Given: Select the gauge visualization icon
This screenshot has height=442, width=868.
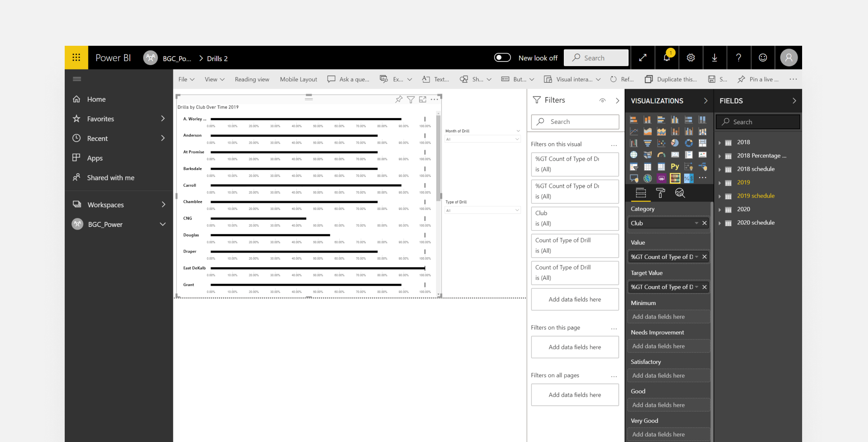Looking at the screenshot, I should tap(661, 155).
